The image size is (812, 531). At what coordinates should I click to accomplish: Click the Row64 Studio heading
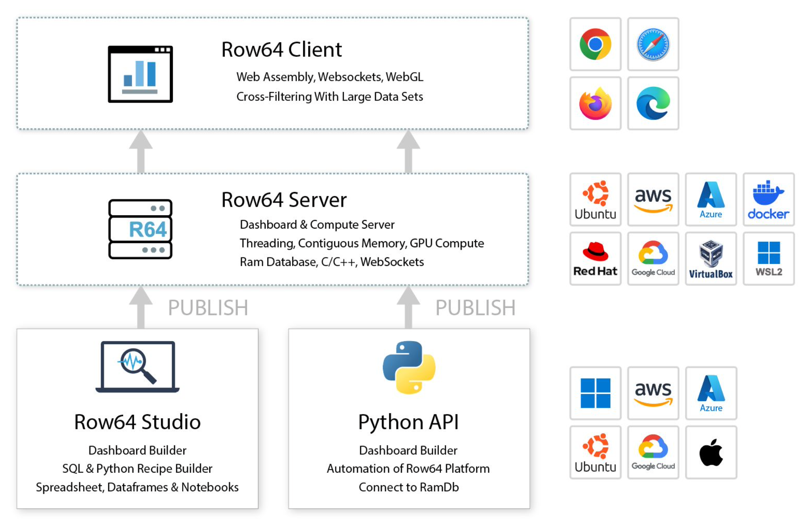(137, 422)
